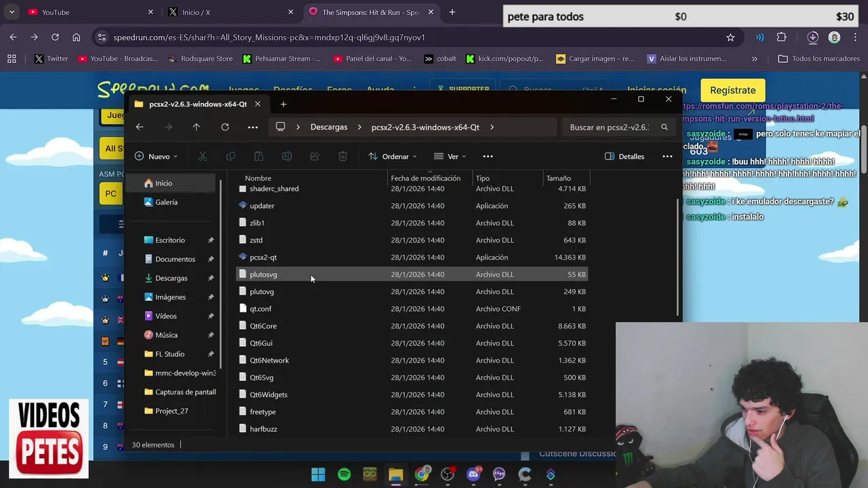
Task: Sort by Nombre column header
Action: pos(258,178)
